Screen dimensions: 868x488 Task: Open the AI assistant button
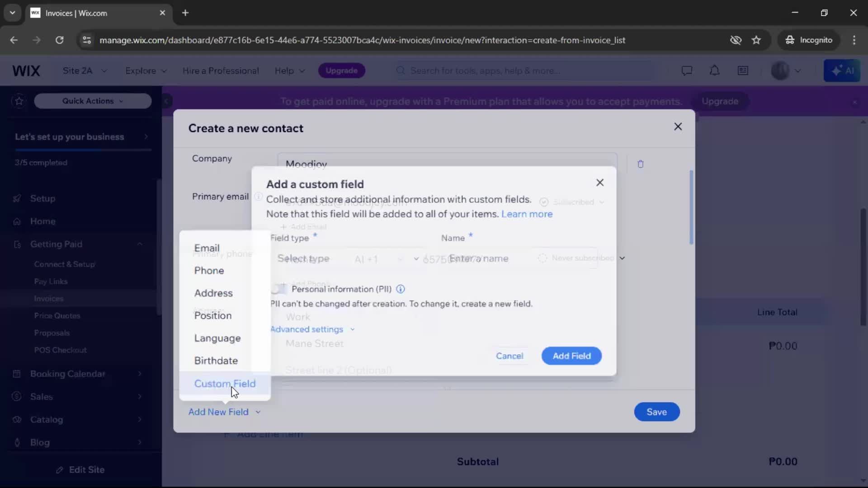tap(842, 71)
